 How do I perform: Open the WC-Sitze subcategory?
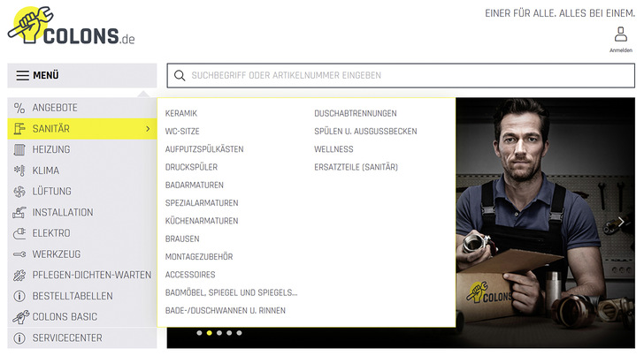pos(182,132)
